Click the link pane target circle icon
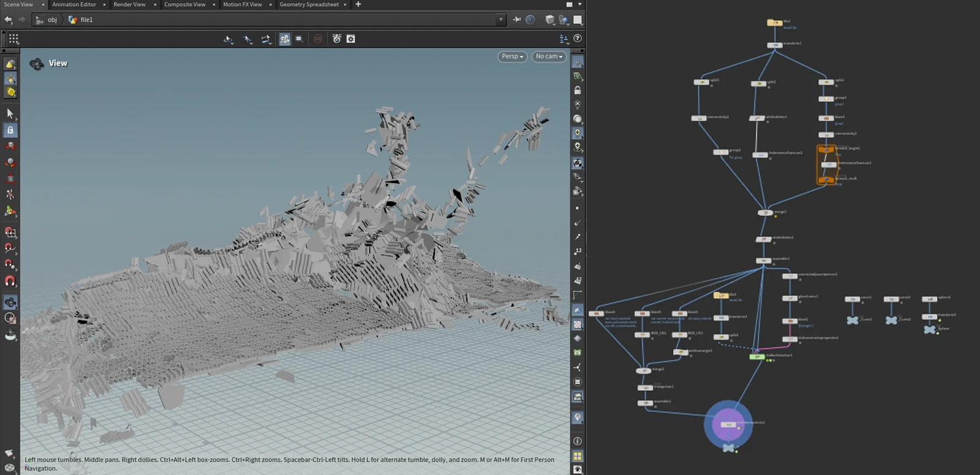This screenshot has width=980, height=475. (530, 20)
